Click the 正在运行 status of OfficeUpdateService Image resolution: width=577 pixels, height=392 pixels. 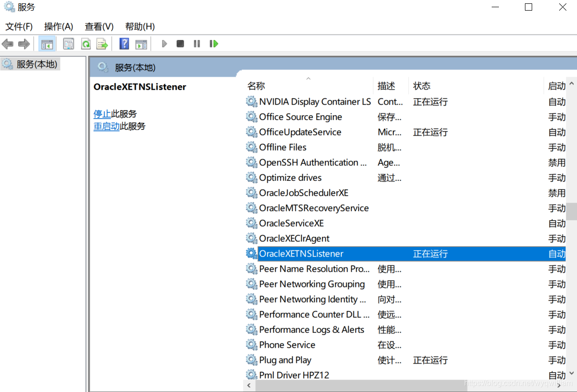430,132
